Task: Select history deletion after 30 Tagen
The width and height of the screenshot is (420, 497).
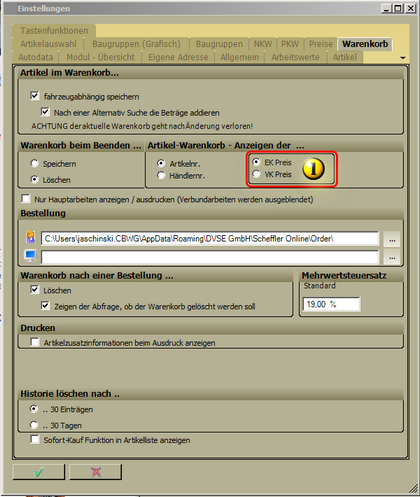Action: coord(34,425)
